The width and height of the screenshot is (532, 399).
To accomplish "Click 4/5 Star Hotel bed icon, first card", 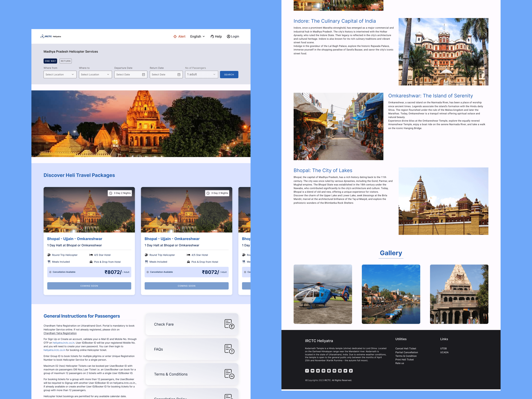I will (91, 255).
